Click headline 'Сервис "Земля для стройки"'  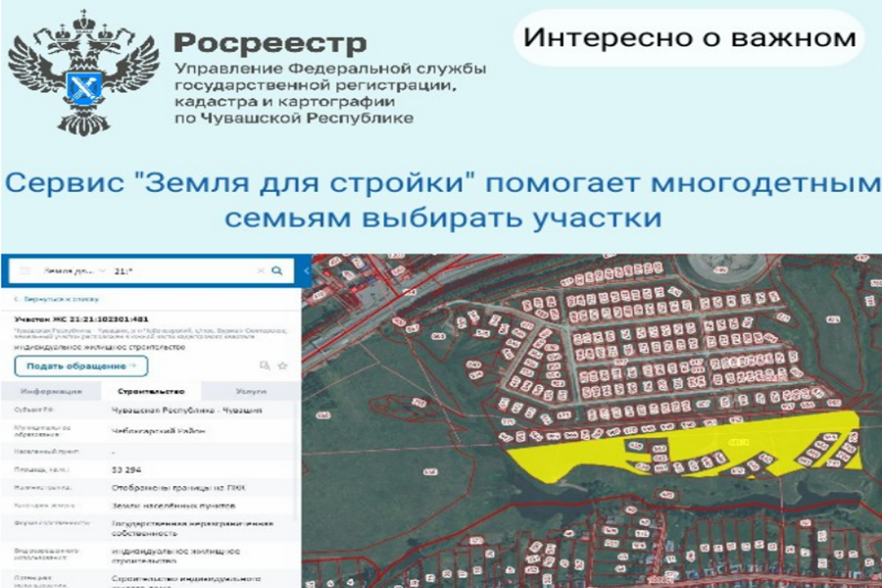tap(240, 183)
